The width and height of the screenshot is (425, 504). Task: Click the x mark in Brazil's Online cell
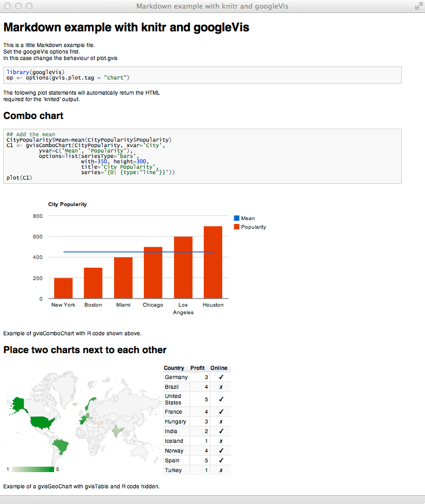click(x=221, y=387)
